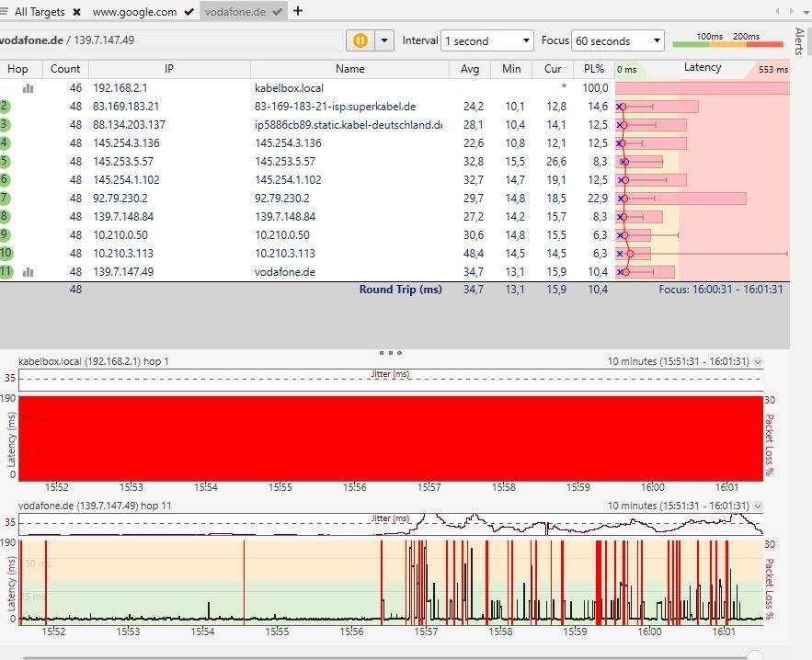Toggle graph icon for hop 1 kabelbox.local
This screenshot has width=812, height=660.
[28, 88]
